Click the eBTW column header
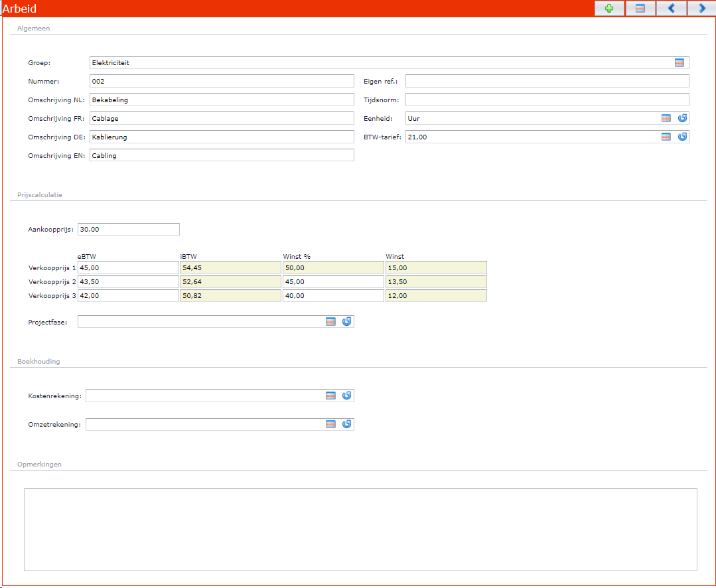Viewport: 716px width, 588px height. [x=87, y=257]
